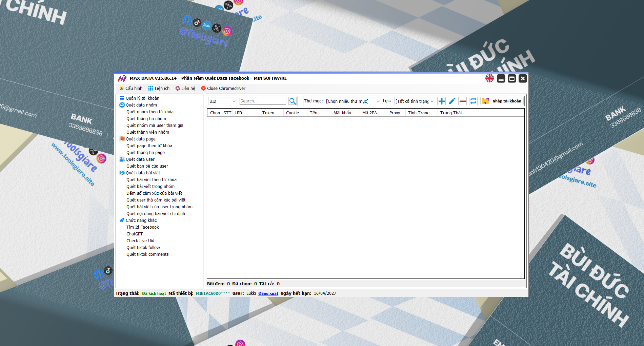Maximize the MAX DATA window
This screenshot has width=644, height=346.
512,78
